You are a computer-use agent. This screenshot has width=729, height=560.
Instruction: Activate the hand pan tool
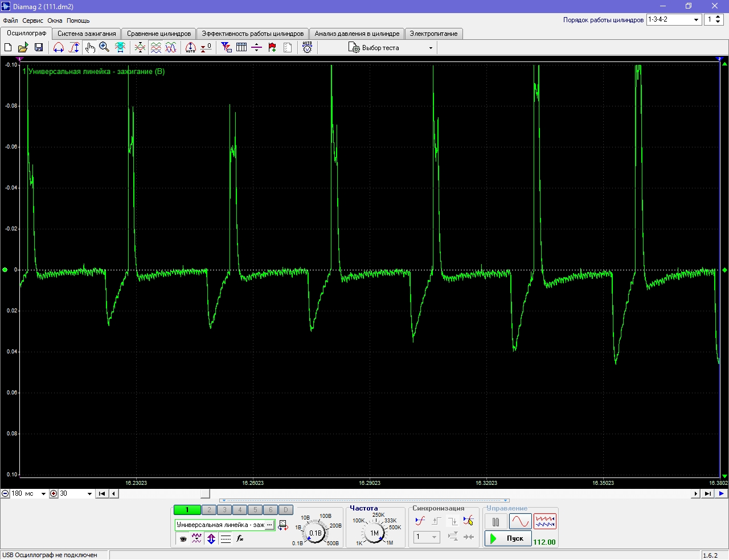(89, 47)
